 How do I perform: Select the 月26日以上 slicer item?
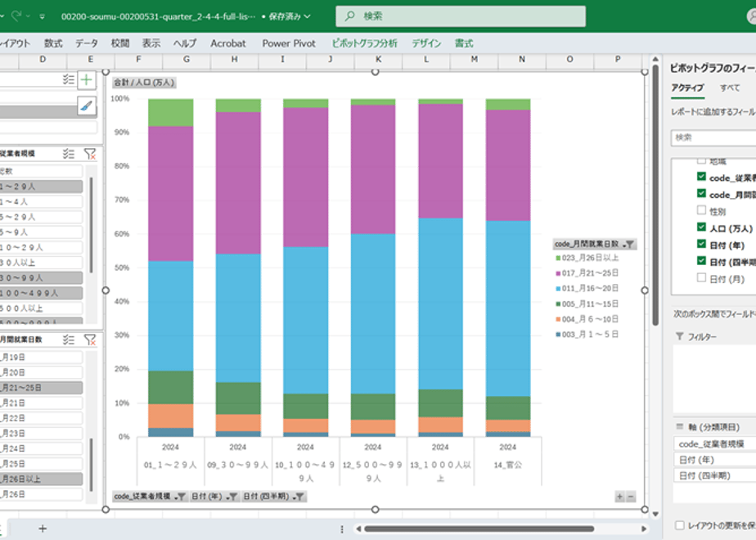pos(41,479)
